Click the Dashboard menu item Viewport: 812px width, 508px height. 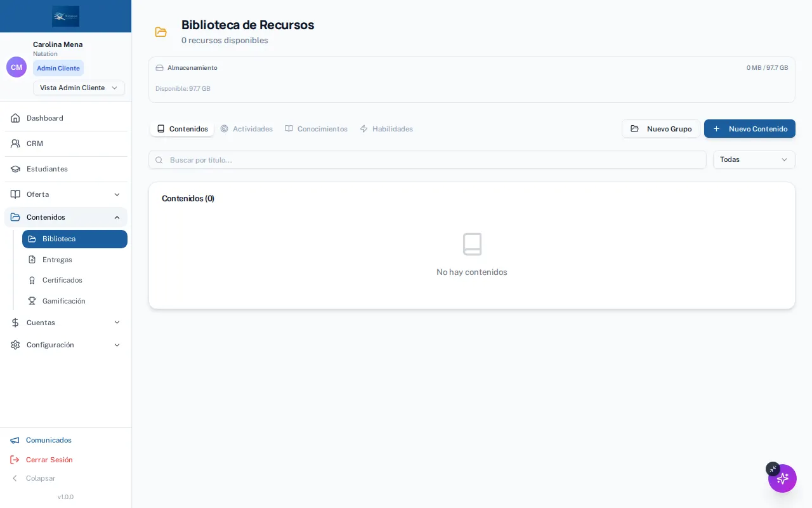point(66,118)
